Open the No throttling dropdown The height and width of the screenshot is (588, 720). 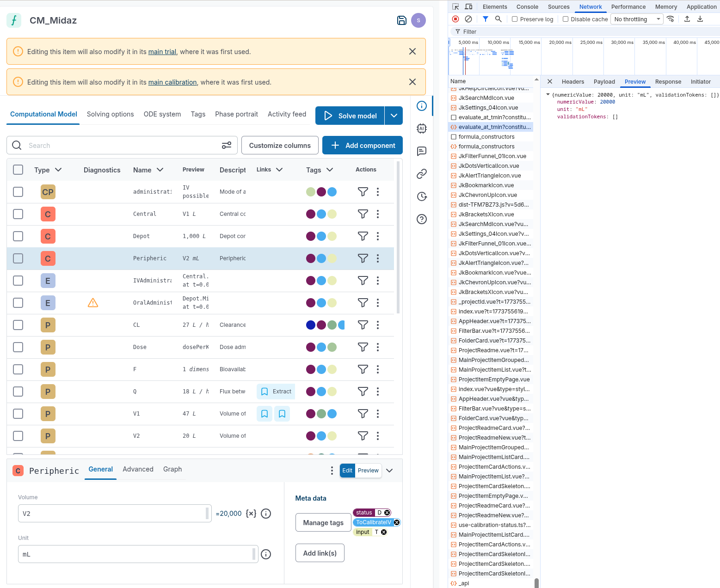tap(637, 19)
